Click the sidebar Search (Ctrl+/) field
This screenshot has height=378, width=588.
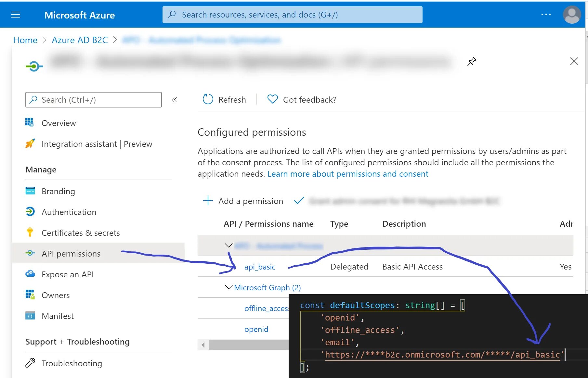[94, 100]
